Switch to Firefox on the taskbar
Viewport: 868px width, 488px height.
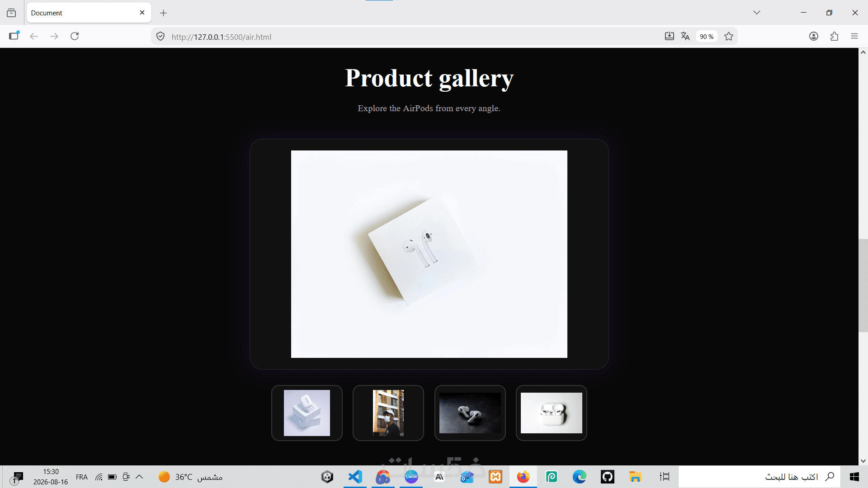(524, 477)
